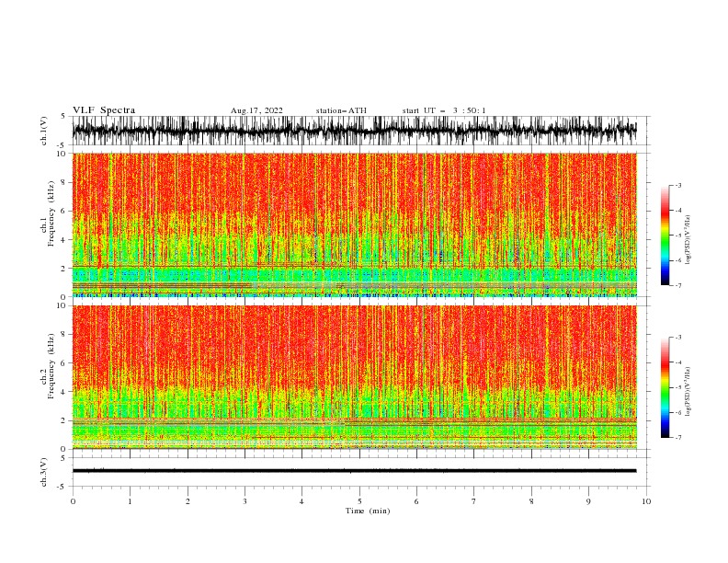Click the ch.1 "Frequency (kHz)" axis label

(x=51, y=213)
